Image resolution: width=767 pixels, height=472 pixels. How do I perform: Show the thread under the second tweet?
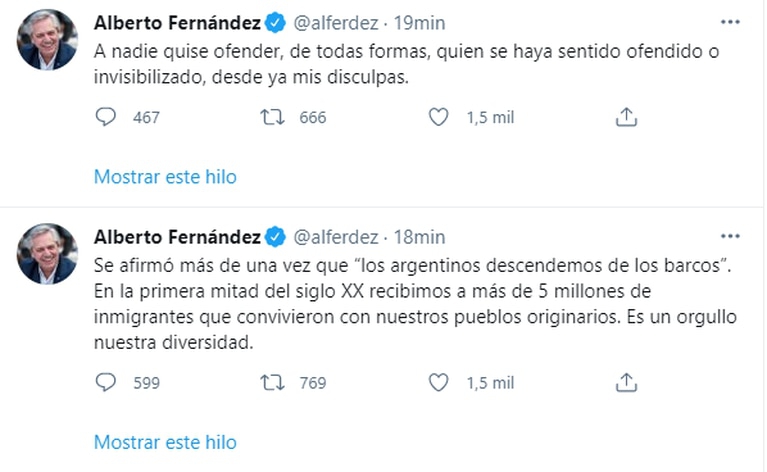coord(165,442)
